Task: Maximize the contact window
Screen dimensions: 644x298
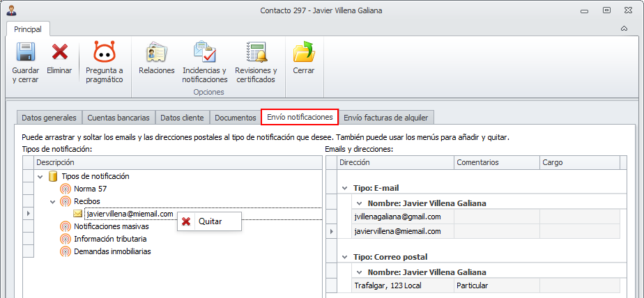Action: (x=606, y=10)
